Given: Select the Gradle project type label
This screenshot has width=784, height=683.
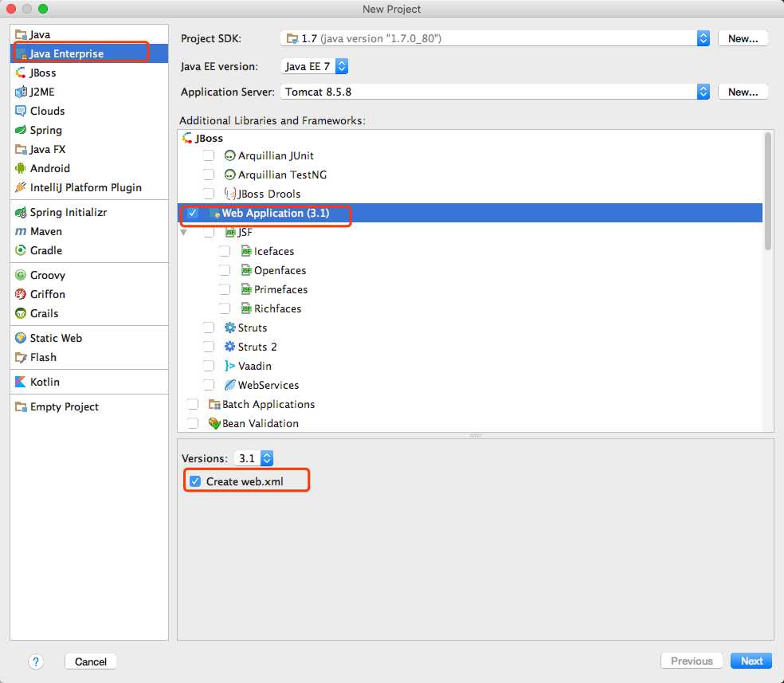Looking at the screenshot, I should coord(46,250).
